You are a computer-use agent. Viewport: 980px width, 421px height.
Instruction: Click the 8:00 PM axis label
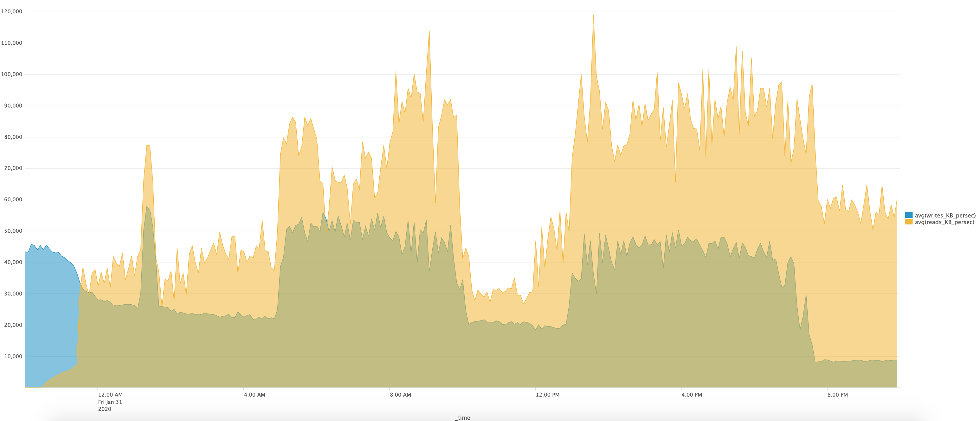pyautogui.click(x=837, y=395)
